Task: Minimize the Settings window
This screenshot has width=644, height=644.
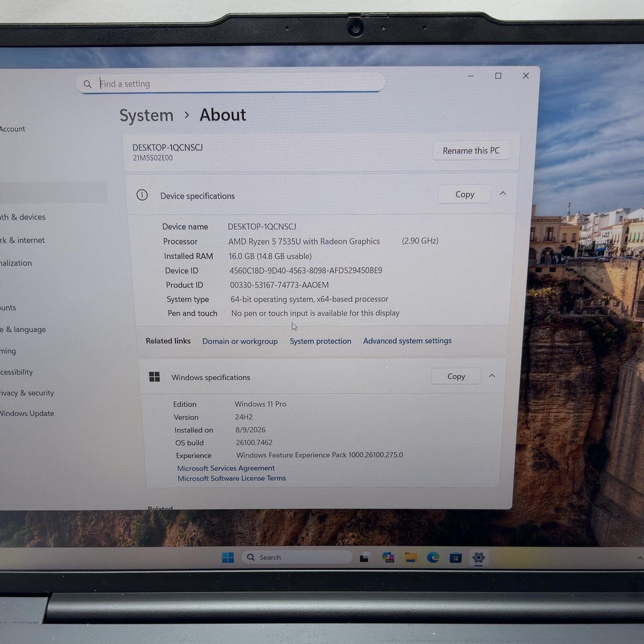Action: tap(471, 76)
